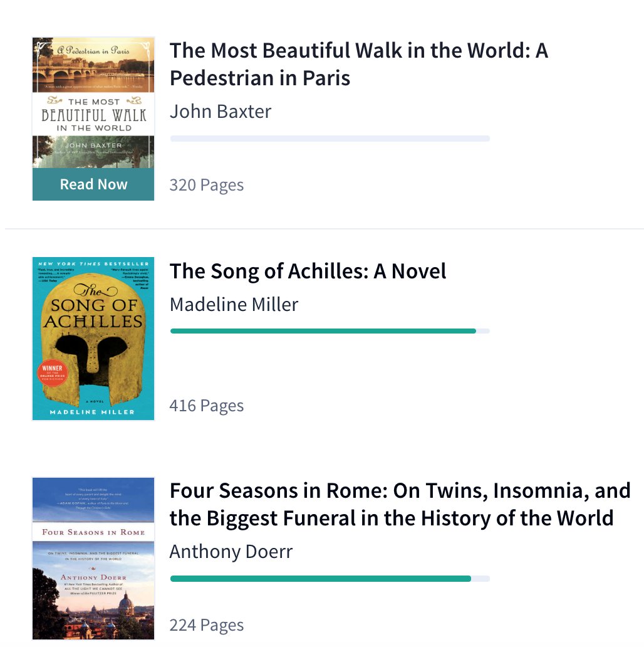This screenshot has height=647, width=644.
Task: Select author John Baxter
Action: (x=221, y=112)
